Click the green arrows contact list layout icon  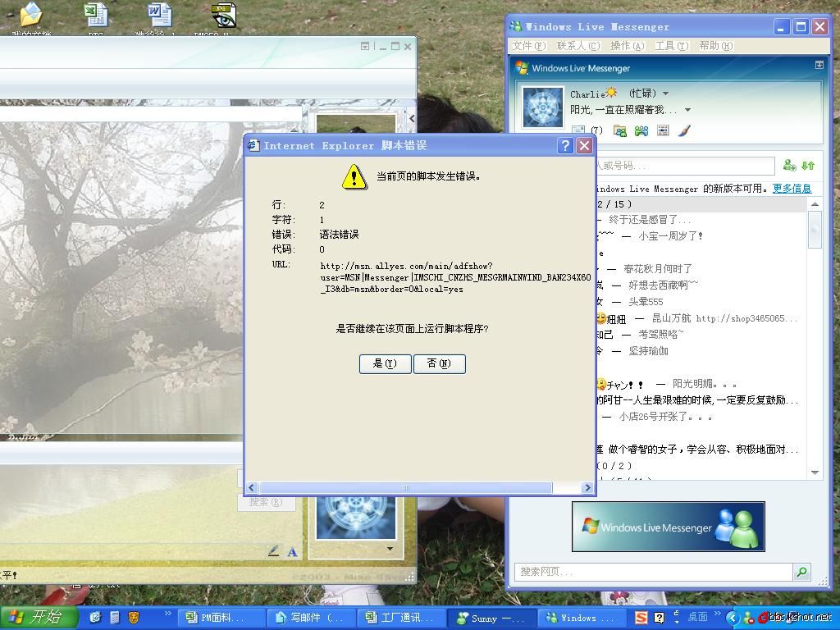click(808, 166)
